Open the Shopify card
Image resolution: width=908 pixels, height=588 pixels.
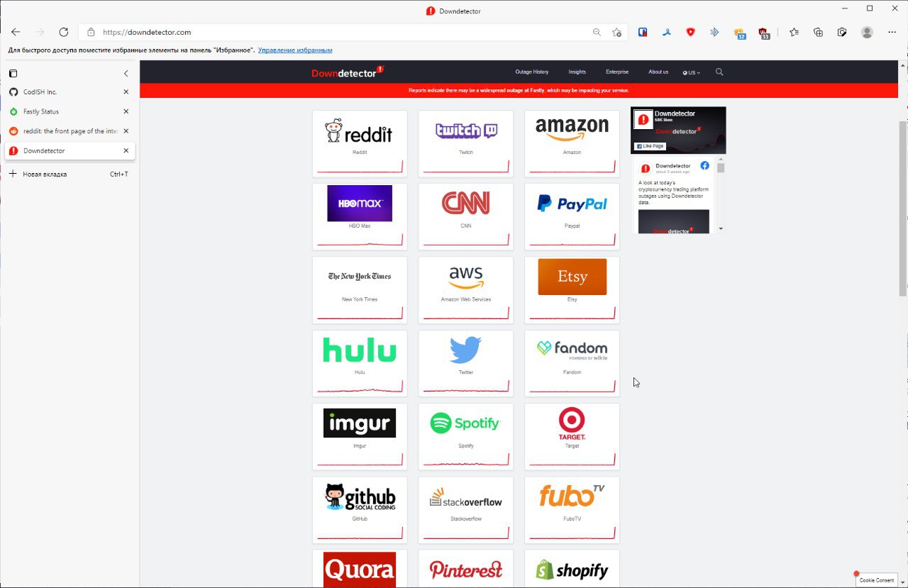coord(572,569)
